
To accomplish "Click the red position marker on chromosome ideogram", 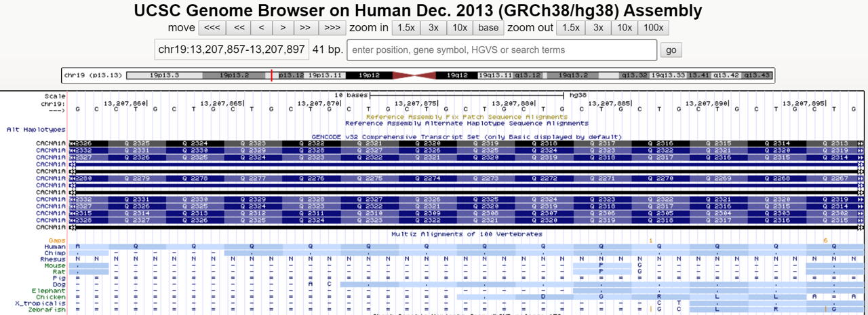I will click(x=271, y=75).
